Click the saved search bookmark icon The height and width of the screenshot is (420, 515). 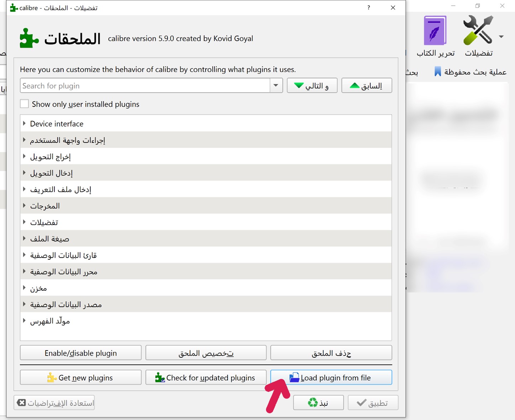[438, 72]
